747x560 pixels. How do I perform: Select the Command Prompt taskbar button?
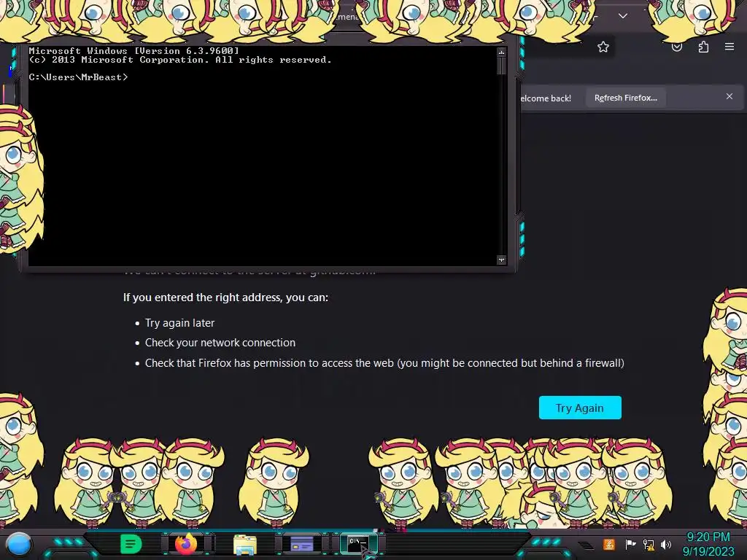click(x=358, y=544)
